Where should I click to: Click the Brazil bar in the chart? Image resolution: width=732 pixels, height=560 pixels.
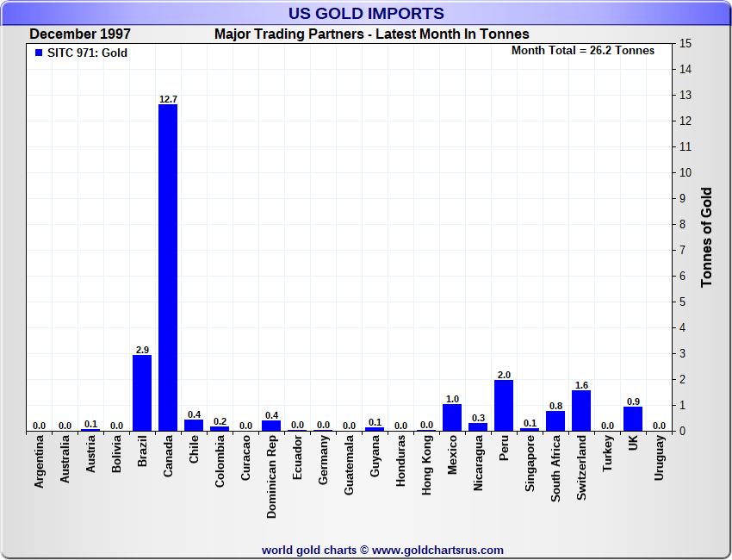tap(142, 393)
